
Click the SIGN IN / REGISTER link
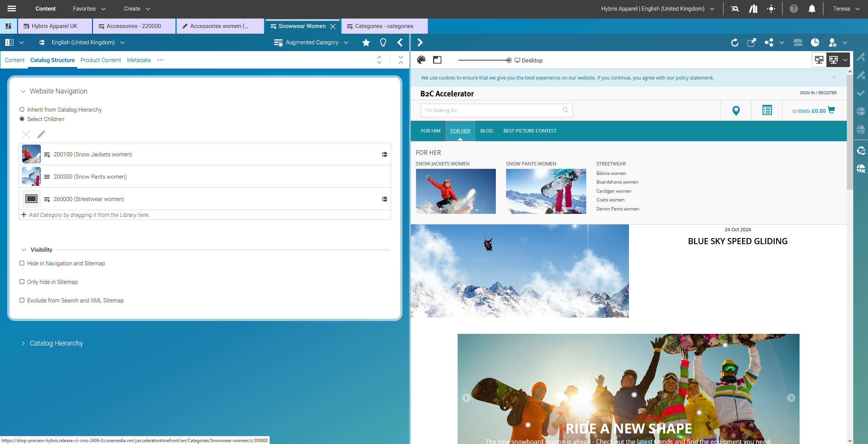(818, 92)
